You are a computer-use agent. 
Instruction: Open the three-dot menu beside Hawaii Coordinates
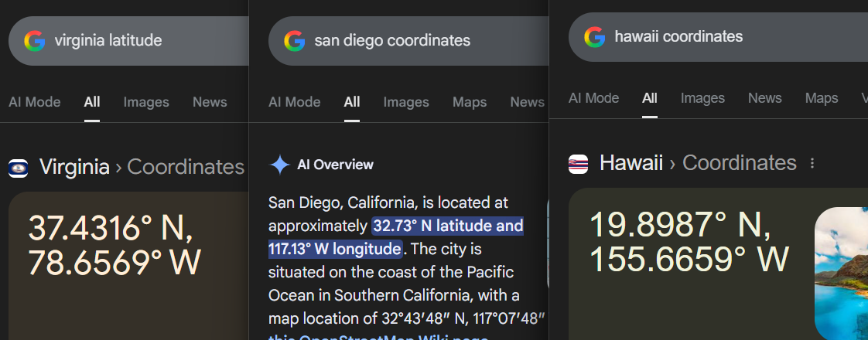click(812, 163)
